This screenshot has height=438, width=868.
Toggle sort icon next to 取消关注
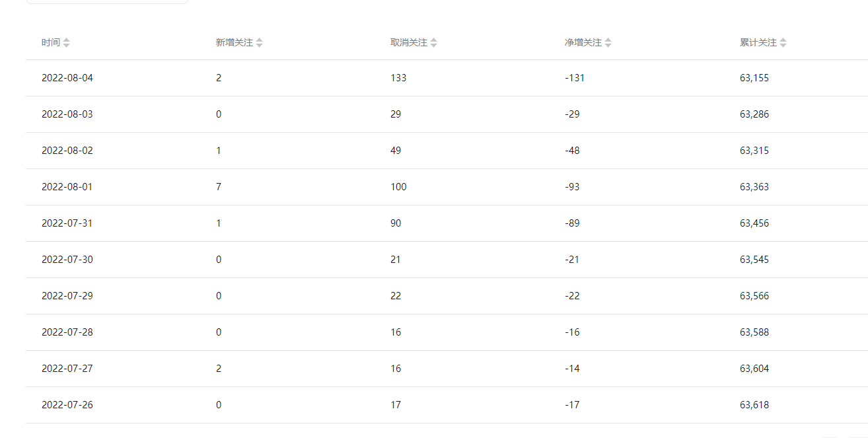tap(433, 43)
